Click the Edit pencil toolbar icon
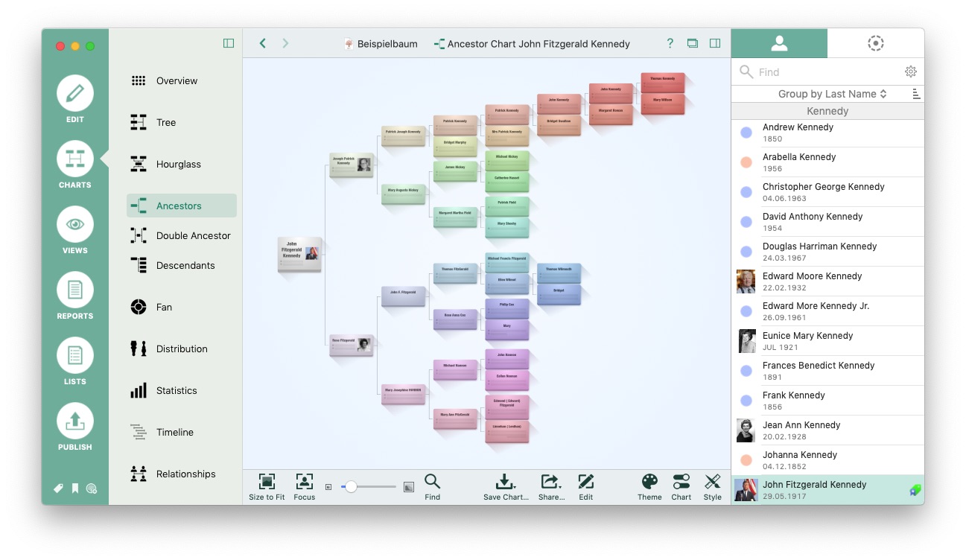 (x=586, y=482)
